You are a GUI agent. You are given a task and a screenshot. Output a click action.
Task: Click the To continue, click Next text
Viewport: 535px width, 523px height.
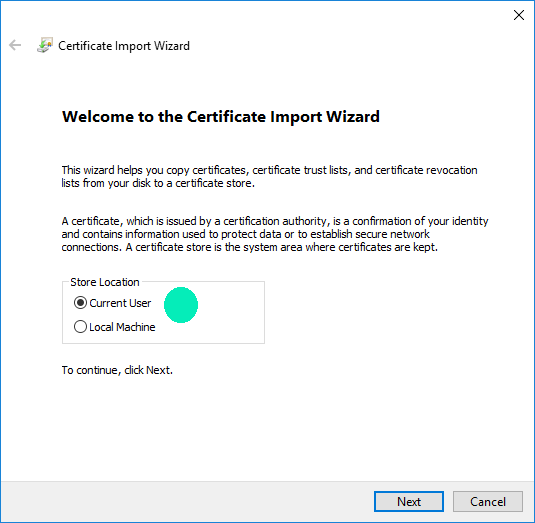117,370
